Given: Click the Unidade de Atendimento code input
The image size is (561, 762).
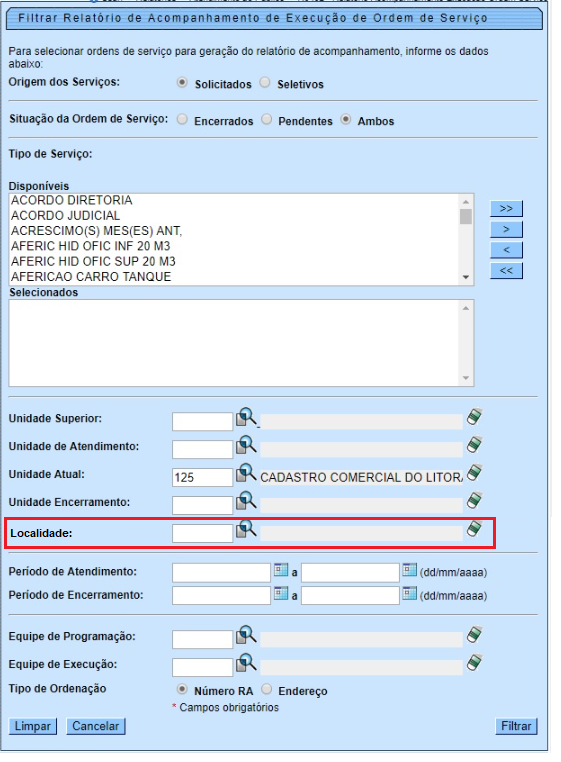Looking at the screenshot, I should 202,449.
